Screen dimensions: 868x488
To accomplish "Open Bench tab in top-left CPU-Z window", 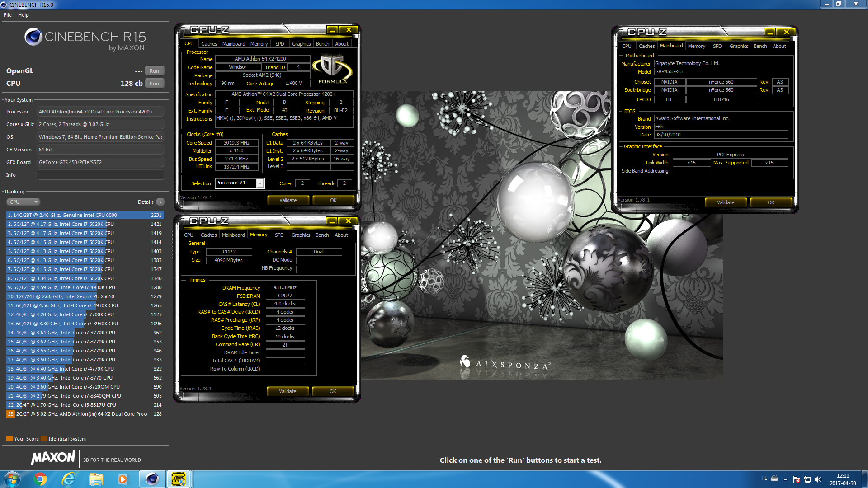I will click(322, 44).
